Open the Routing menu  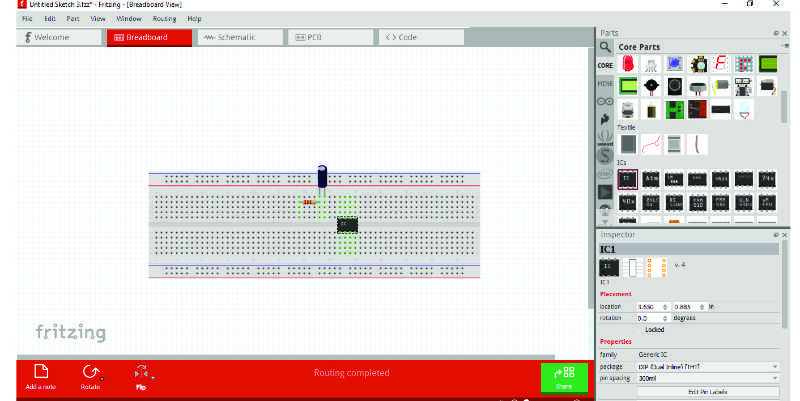[x=164, y=19]
